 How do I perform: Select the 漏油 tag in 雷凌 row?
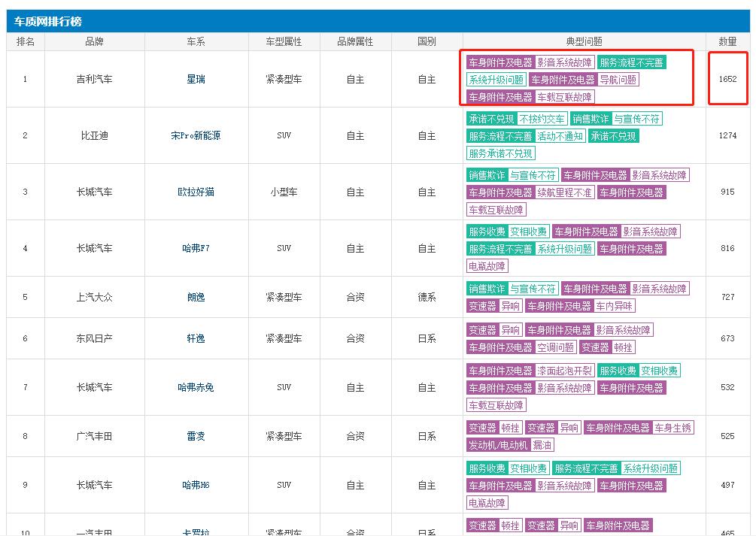pos(542,445)
